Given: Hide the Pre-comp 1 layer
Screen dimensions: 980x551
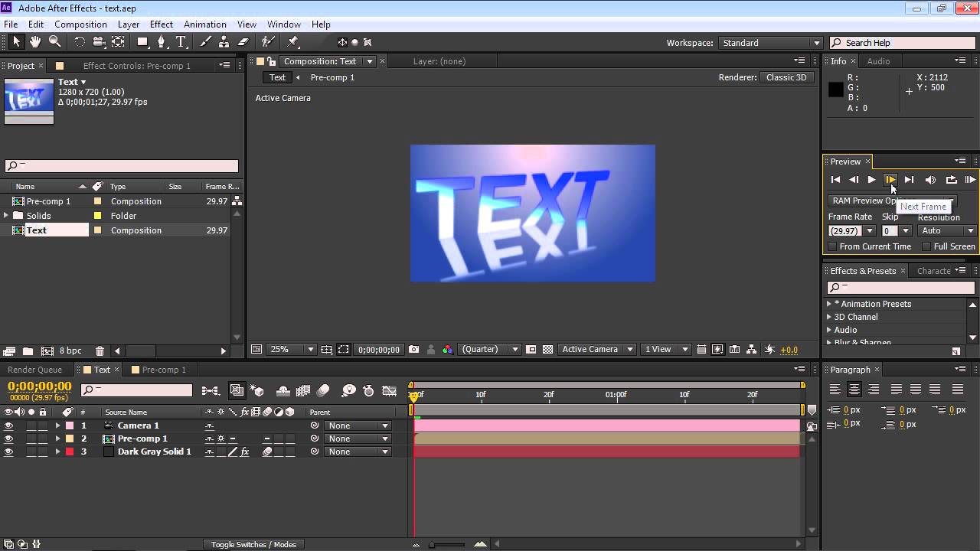Looking at the screenshot, I should (8, 439).
